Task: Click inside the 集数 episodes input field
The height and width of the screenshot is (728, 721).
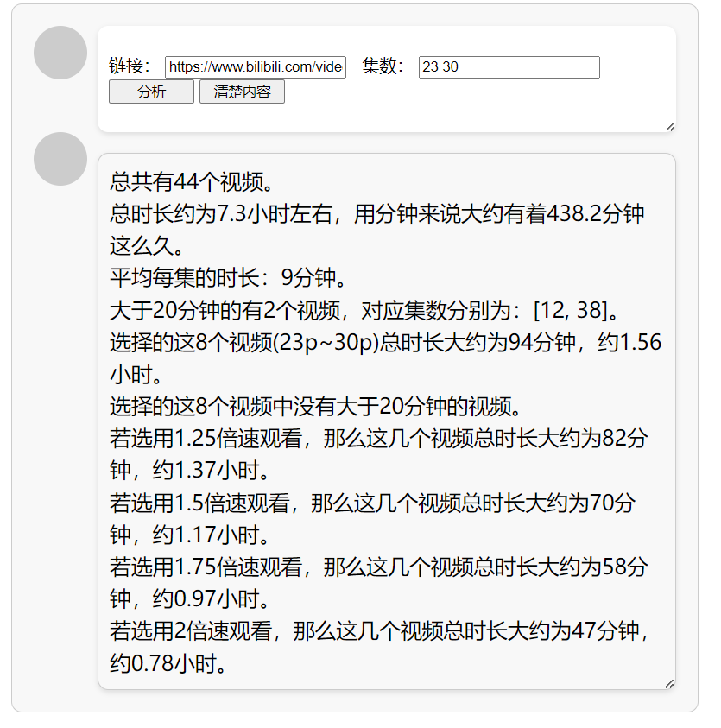Action: click(x=509, y=66)
